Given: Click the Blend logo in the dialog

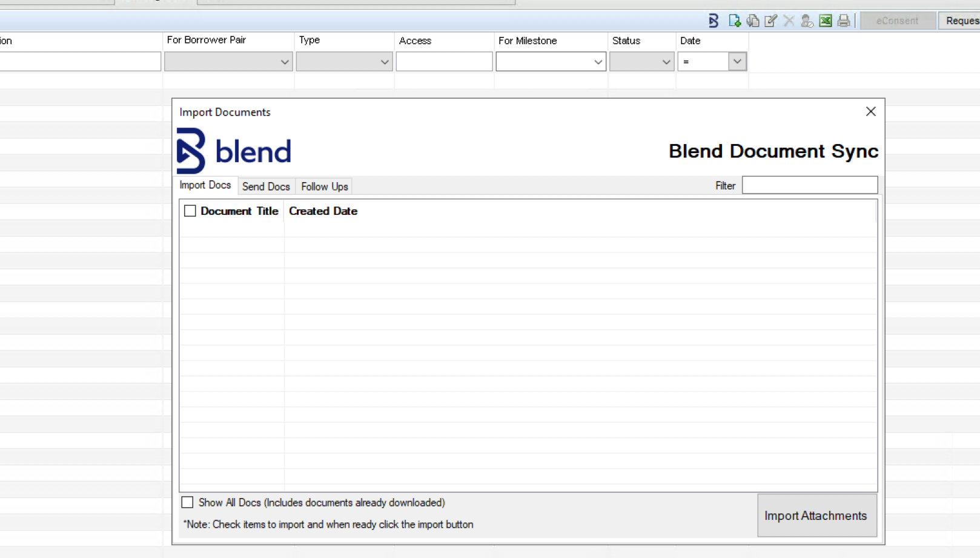Looking at the screenshot, I should click(234, 151).
